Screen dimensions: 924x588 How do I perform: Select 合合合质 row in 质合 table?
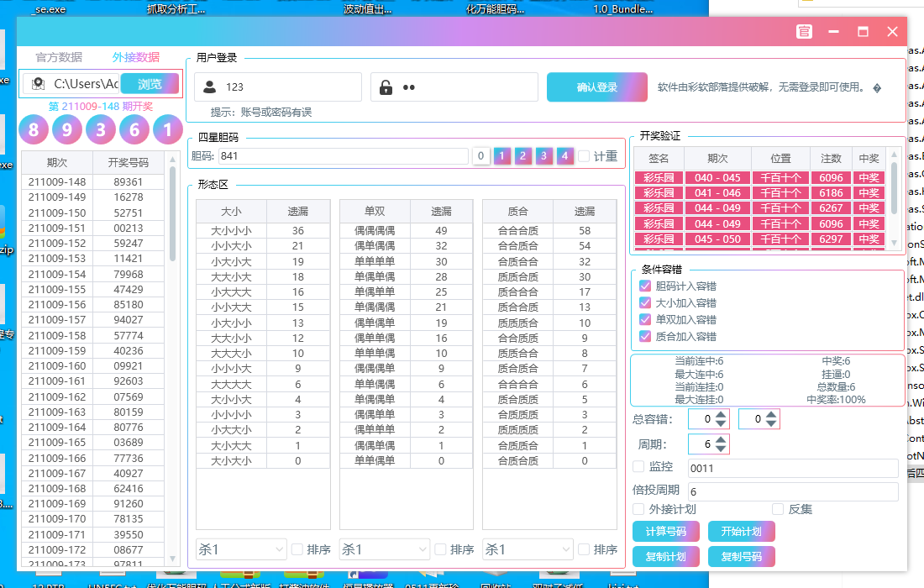(x=549, y=230)
